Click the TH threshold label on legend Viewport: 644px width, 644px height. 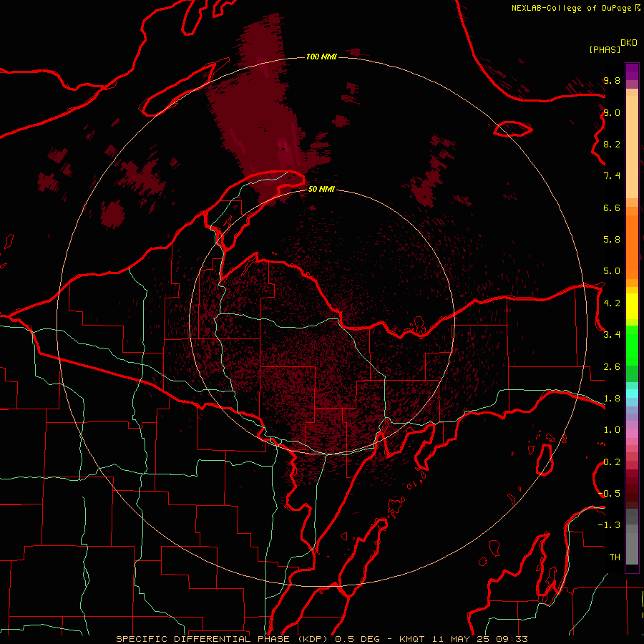click(x=615, y=557)
